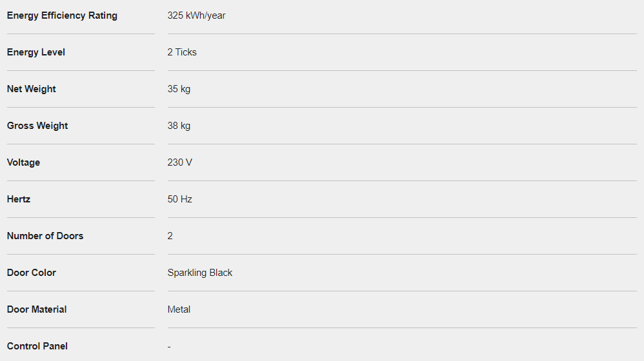Select the Sparkling Black value
The image size is (644, 361).
tap(199, 273)
